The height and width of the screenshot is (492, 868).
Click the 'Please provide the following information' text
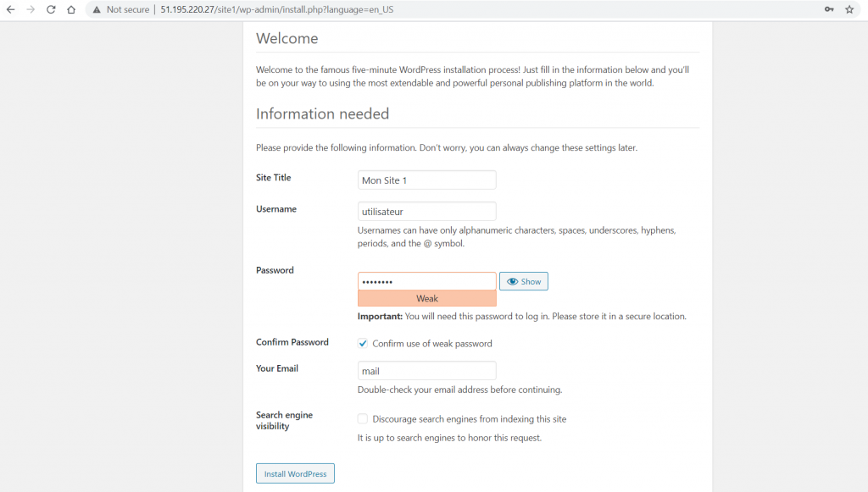(x=446, y=147)
